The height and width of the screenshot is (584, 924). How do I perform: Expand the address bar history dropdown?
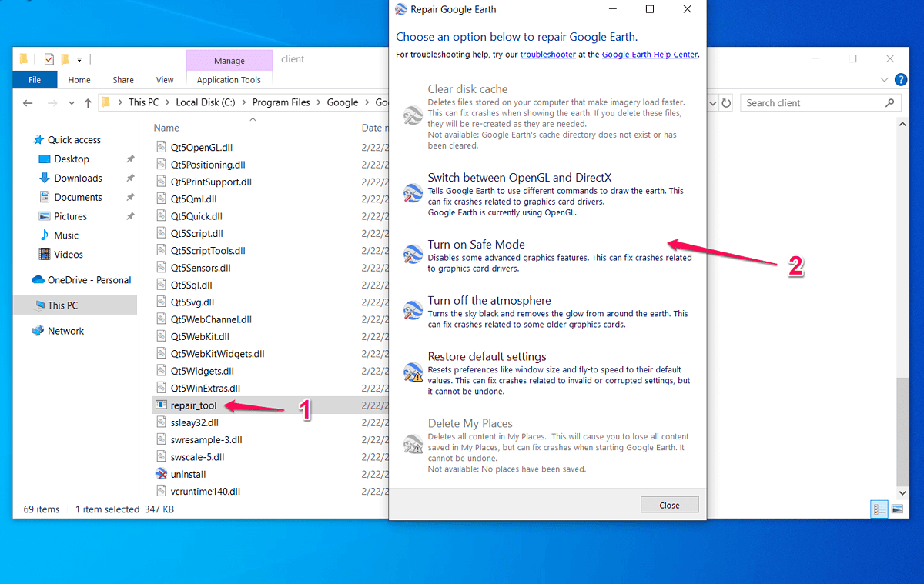(x=712, y=102)
